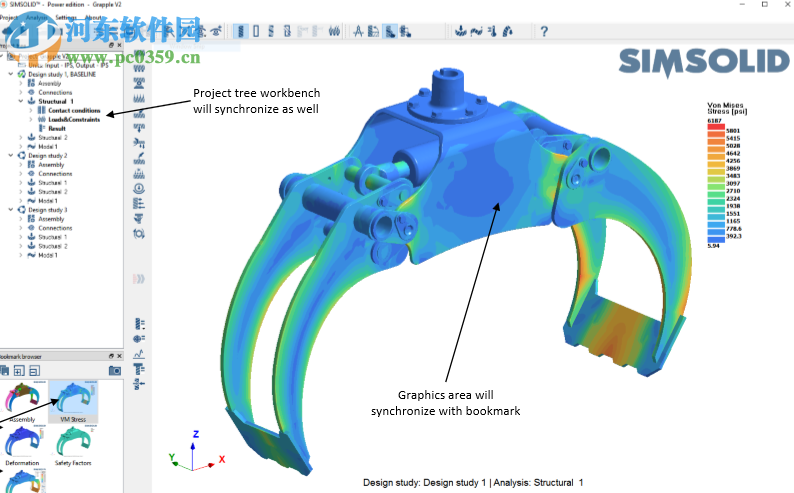Viewport: 794px width, 493px height.
Task: Expand Loads&Constraints node
Action: (x=31, y=119)
